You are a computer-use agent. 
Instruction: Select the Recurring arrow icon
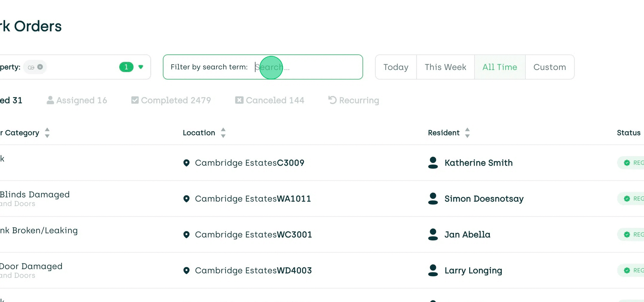point(332,100)
